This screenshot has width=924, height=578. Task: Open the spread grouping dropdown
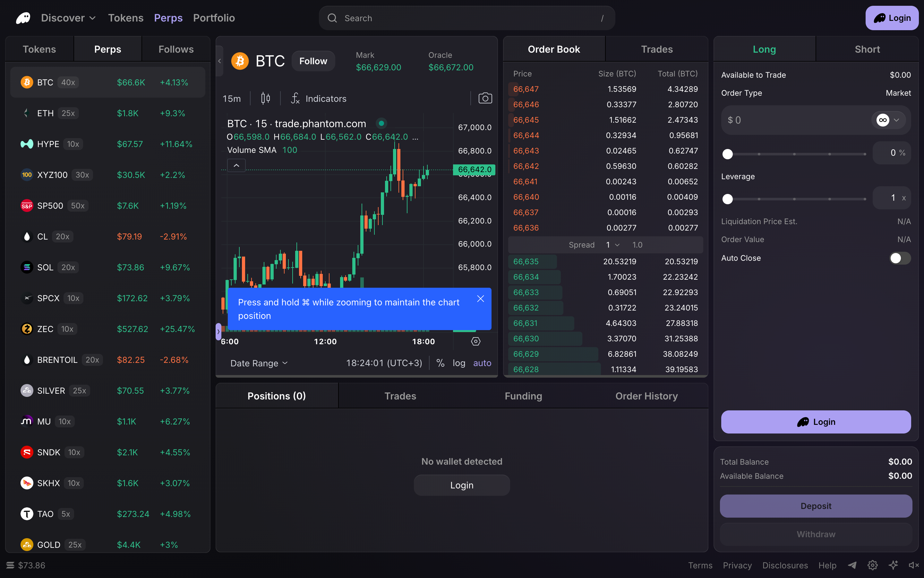[x=613, y=245]
